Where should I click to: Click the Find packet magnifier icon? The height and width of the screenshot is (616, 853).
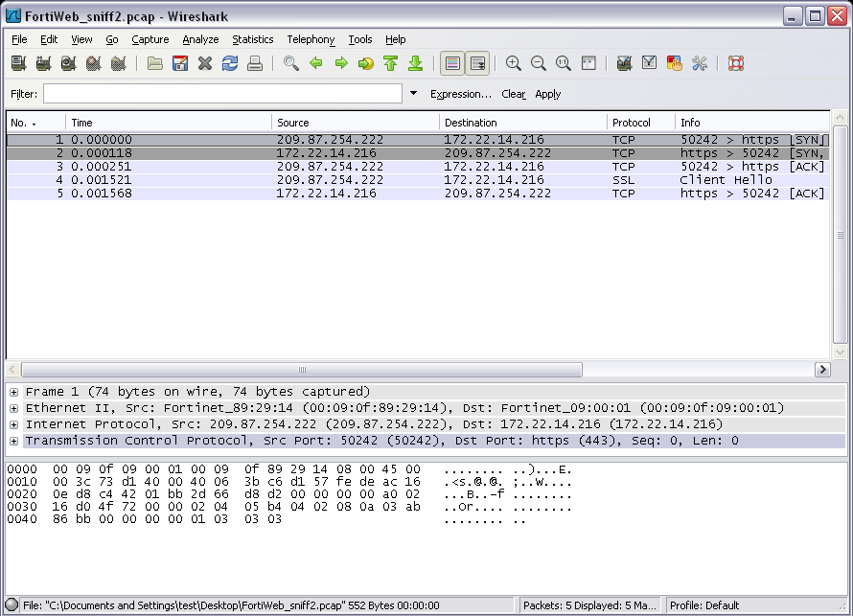pyautogui.click(x=291, y=64)
